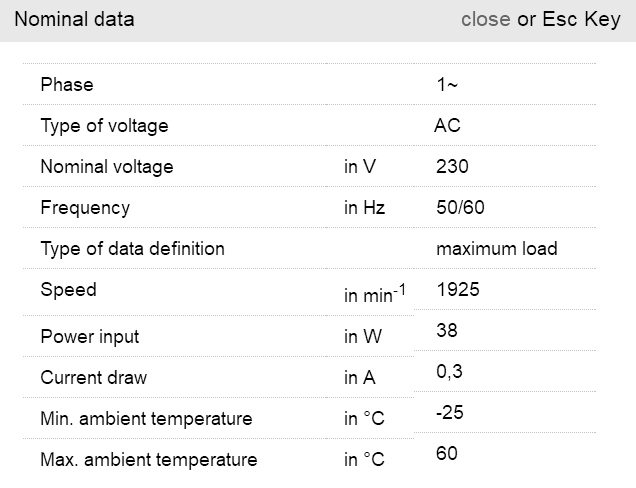Click the -25 minimum temperature value
Viewport: 636px width, 488px height.
450,412
